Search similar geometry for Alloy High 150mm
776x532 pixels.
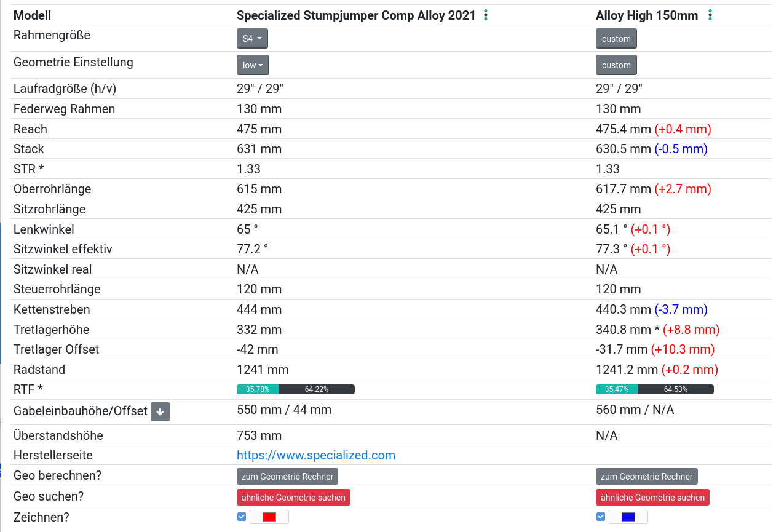(652, 497)
